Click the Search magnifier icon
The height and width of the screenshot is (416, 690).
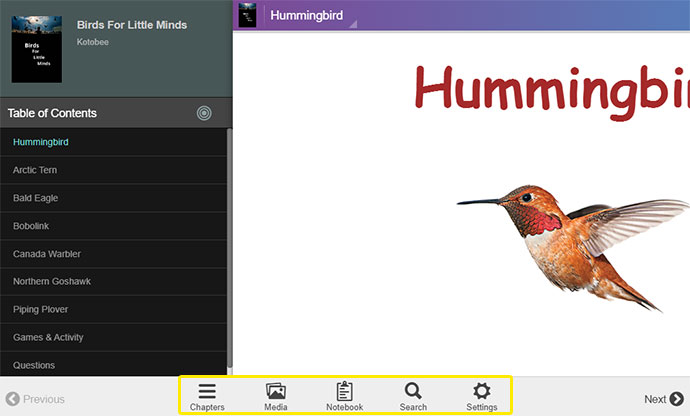coord(413,392)
